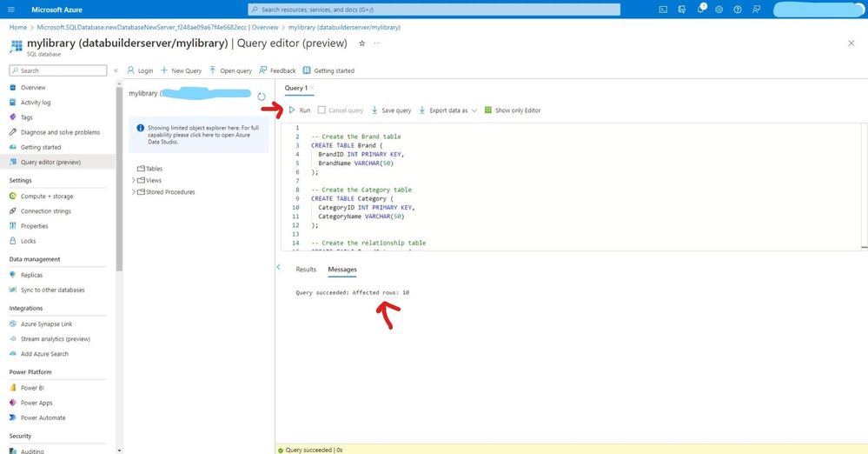Viewport: 868px width, 454px height.
Task: Click inside the left menu Search box
Action: click(x=58, y=70)
